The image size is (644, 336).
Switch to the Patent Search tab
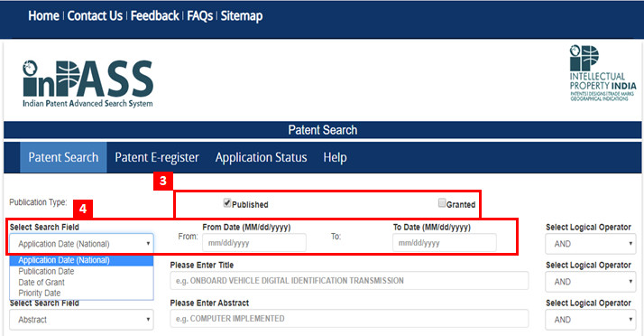click(x=63, y=157)
